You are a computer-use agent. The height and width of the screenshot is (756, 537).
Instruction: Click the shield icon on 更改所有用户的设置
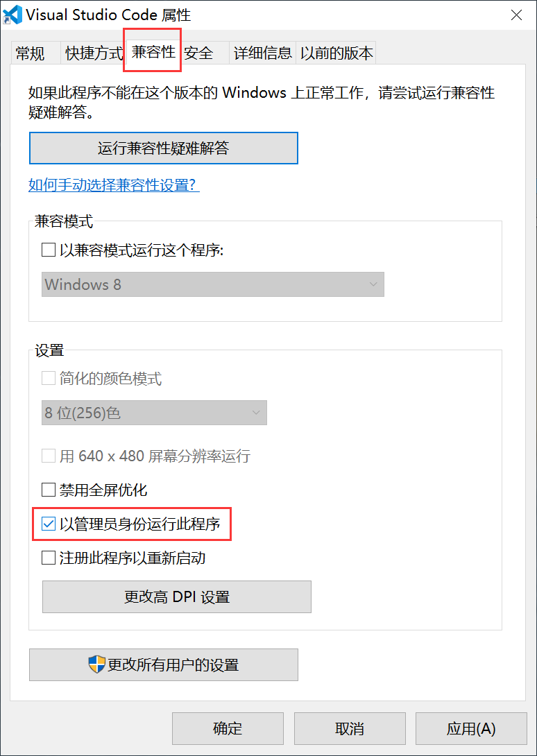97,664
